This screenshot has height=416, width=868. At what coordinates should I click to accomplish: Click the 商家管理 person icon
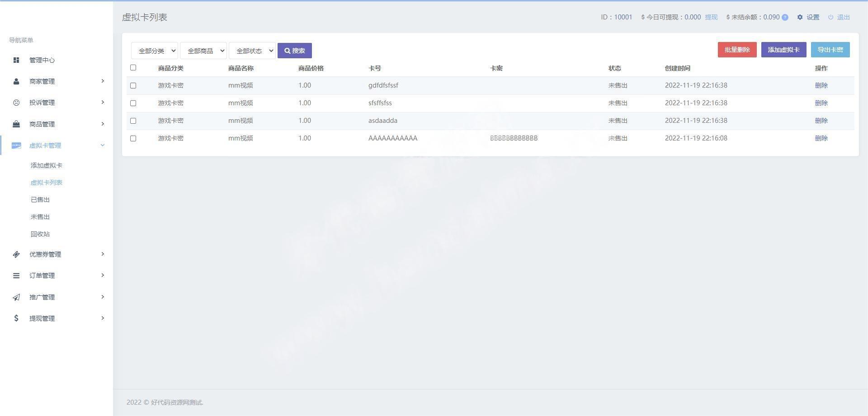coord(16,81)
